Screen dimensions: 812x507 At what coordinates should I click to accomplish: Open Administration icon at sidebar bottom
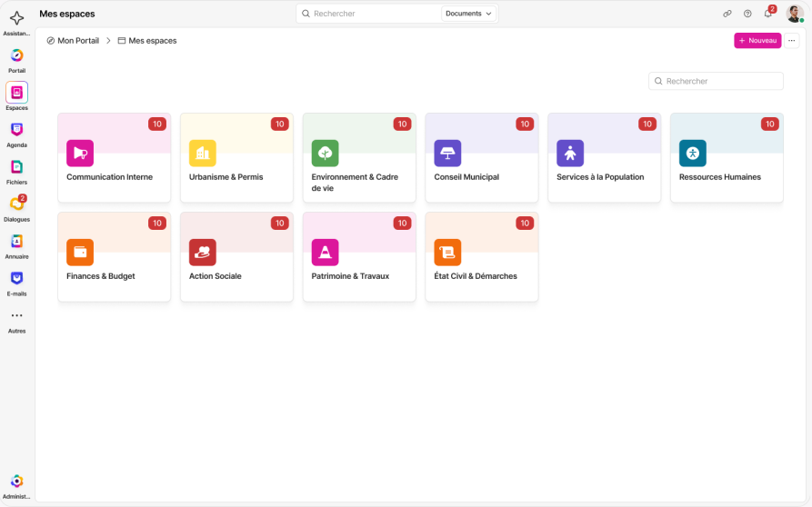(x=16, y=482)
